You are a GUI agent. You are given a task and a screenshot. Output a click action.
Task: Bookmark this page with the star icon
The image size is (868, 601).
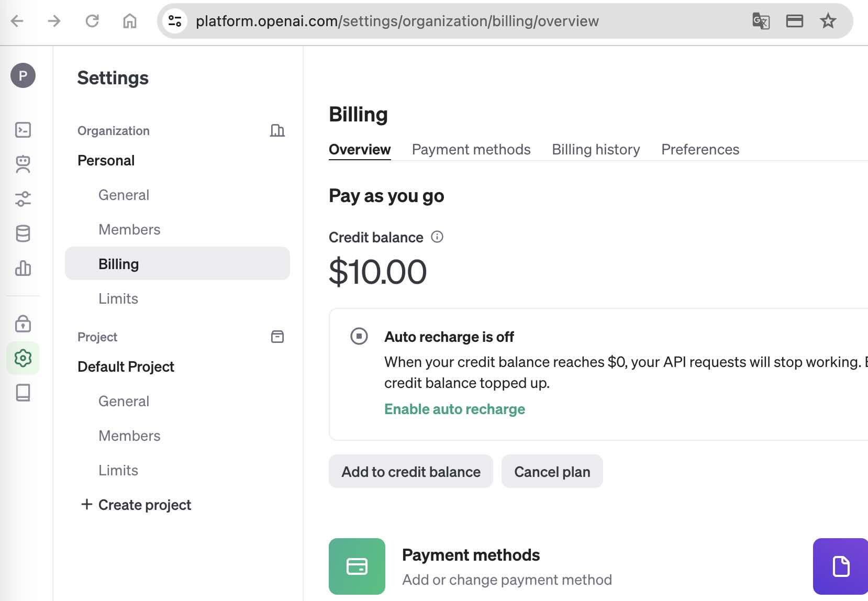[x=828, y=21]
